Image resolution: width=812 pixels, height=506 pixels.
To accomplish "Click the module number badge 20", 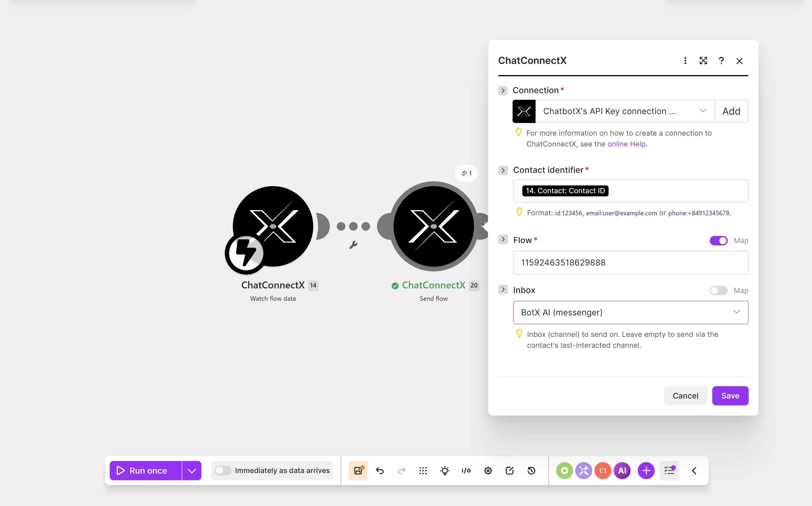I will click(x=474, y=286).
